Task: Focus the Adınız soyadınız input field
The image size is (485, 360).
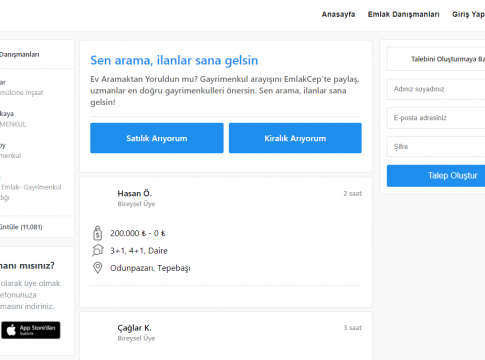Action: tap(436, 89)
